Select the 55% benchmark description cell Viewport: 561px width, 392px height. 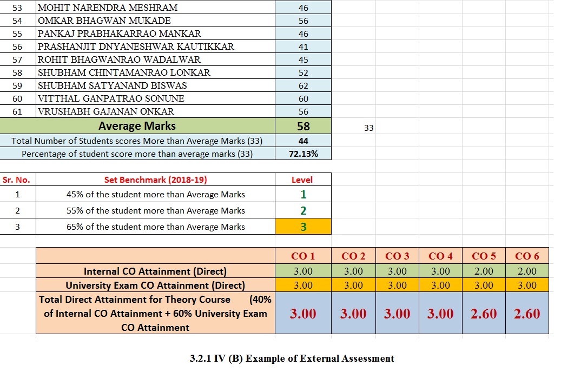[155, 211]
